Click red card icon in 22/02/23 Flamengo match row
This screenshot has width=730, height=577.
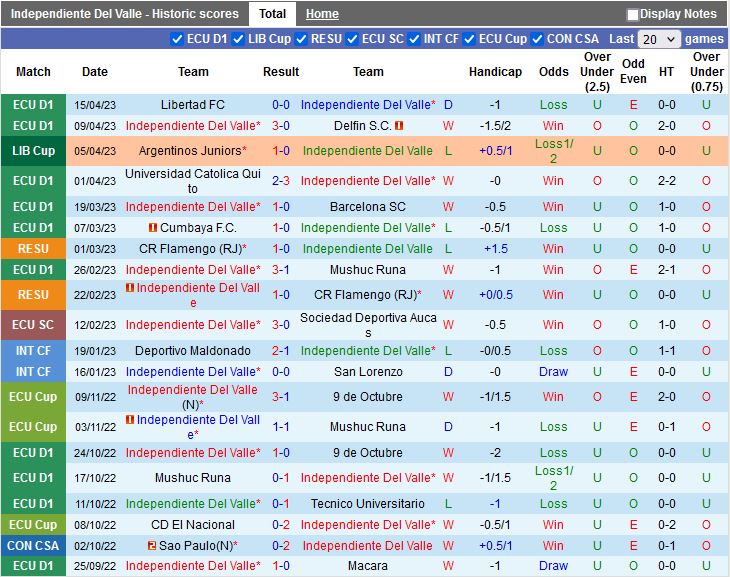(130, 288)
